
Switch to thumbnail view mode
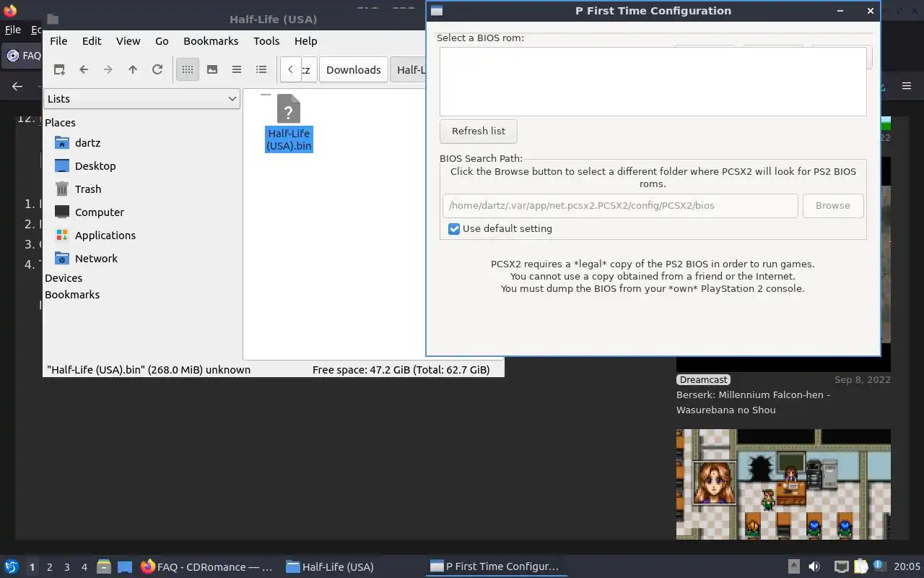212,69
